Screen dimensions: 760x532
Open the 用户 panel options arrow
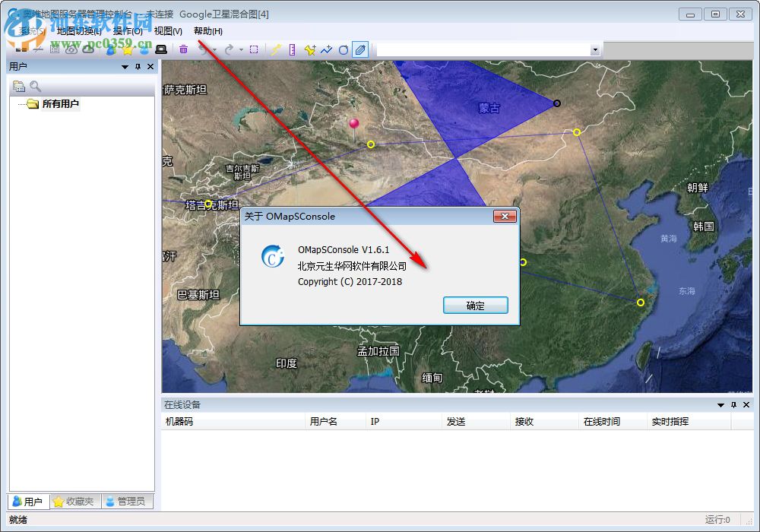(125, 67)
